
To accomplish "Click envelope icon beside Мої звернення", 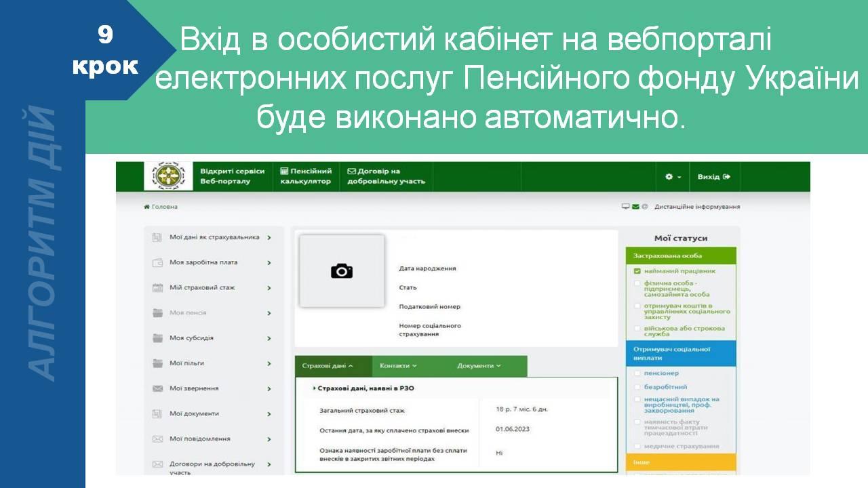I will pos(157,388).
